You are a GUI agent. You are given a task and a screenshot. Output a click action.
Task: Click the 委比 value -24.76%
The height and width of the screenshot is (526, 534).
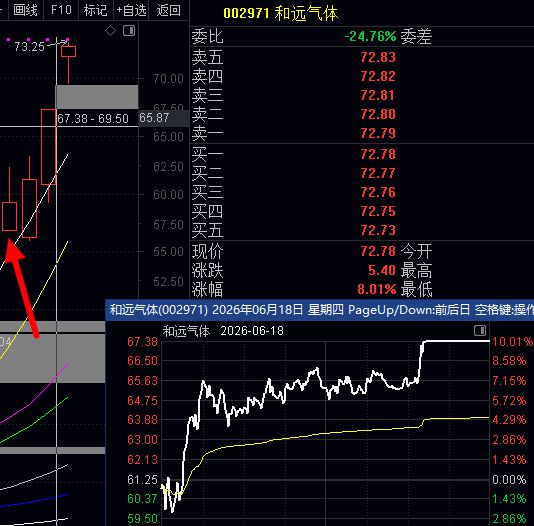click(371, 36)
